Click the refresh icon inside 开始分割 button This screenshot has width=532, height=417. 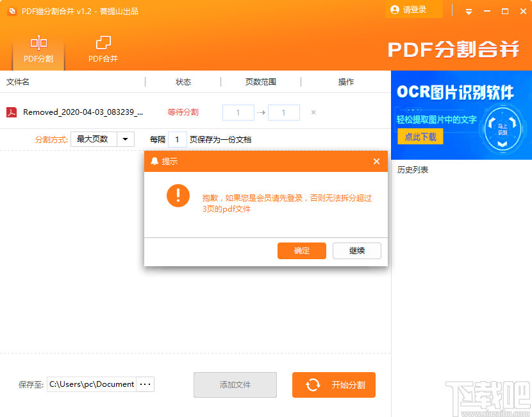pyautogui.click(x=313, y=384)
